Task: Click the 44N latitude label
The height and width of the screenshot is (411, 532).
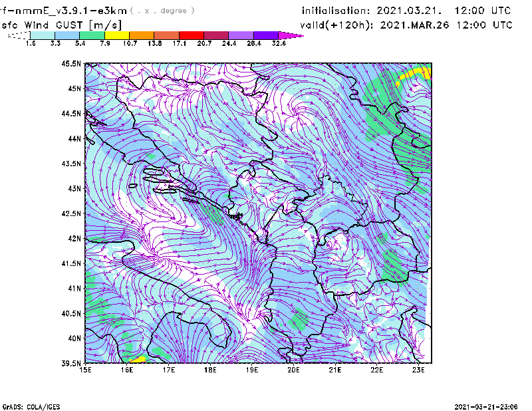Action: [x=74, y=138]
